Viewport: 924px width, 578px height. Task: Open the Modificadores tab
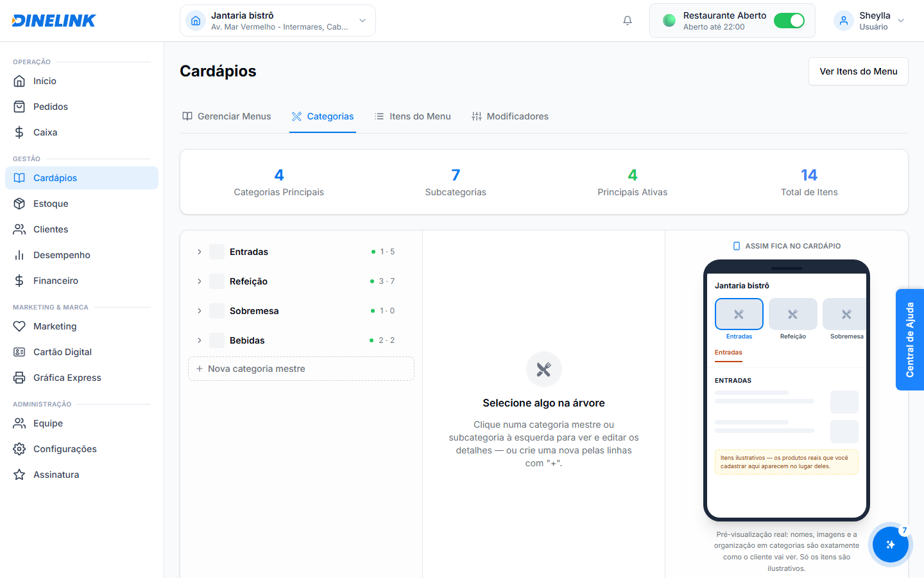click(510, 116)
